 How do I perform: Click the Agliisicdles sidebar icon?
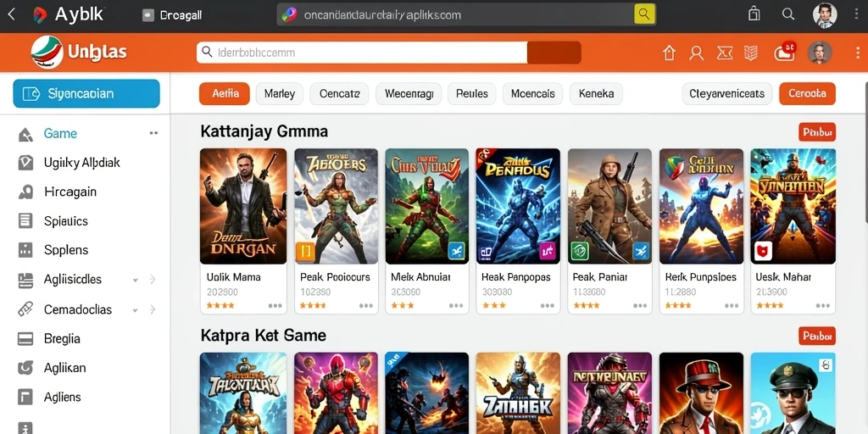25,280
